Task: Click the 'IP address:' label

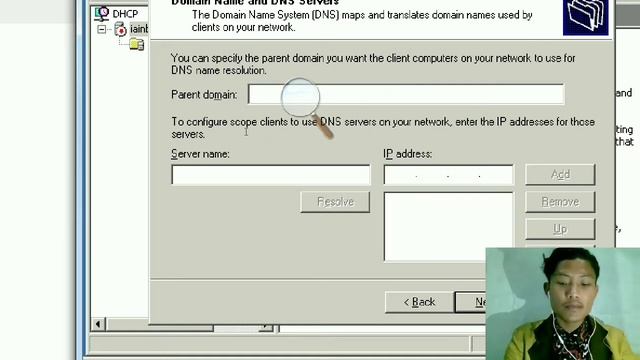Action: coord(407,154)
